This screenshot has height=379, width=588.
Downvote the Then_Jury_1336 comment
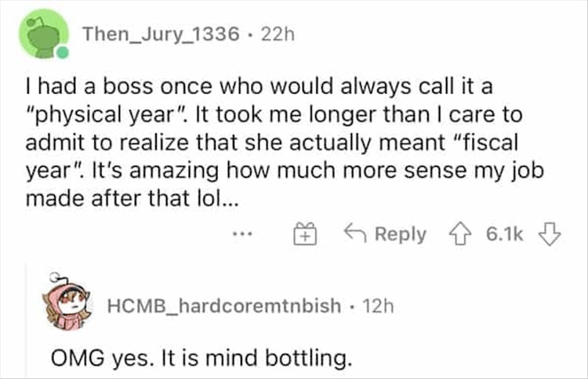point(552,234)
